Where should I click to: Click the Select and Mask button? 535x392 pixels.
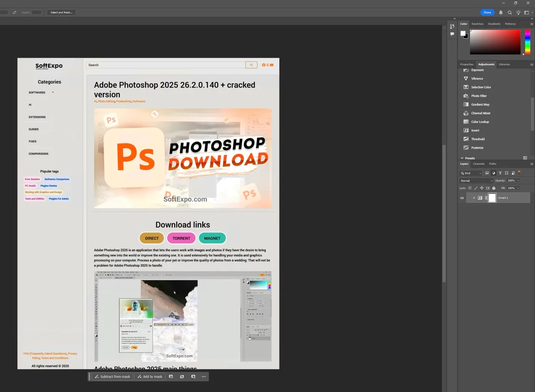pos(61,12)
